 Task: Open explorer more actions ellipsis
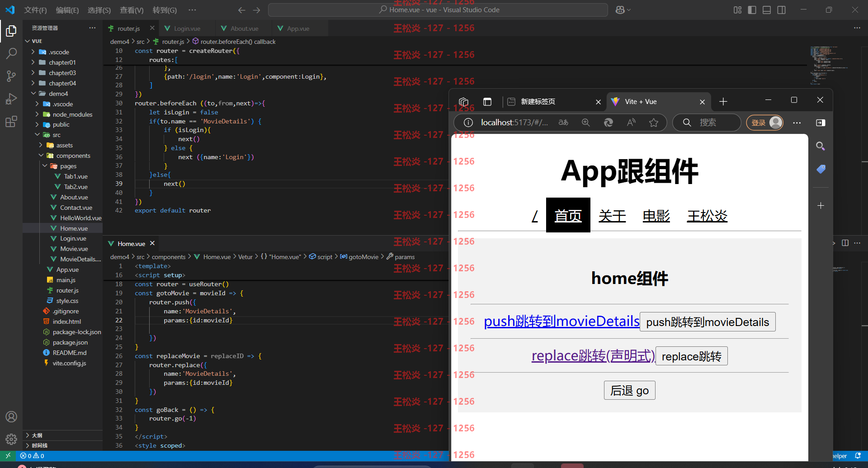92,28
